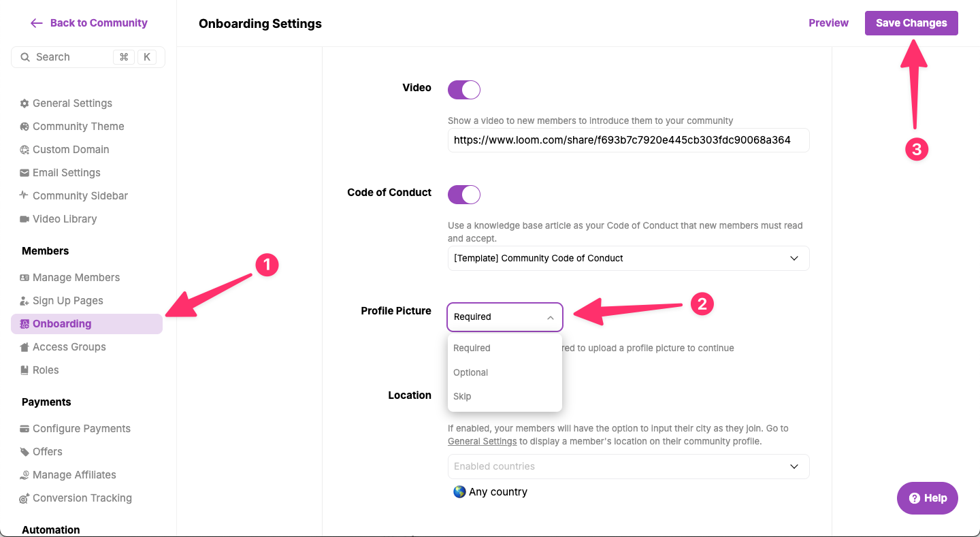Open the Code of Conduct article dropdown

pos(628,259)
